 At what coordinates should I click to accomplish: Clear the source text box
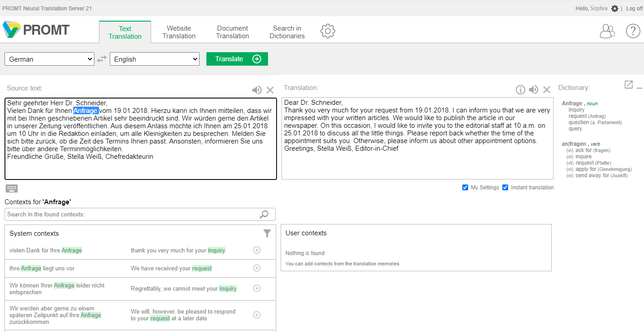(270, 90)
